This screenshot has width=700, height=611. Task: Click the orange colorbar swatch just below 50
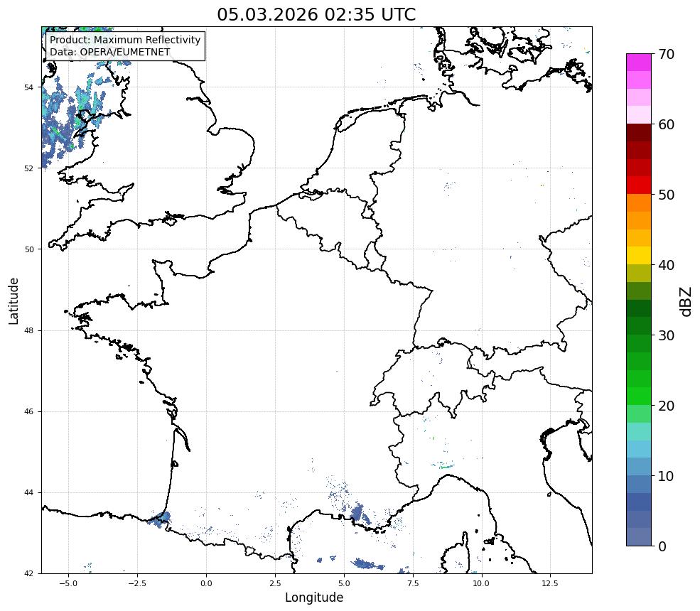tap(639, 203)
